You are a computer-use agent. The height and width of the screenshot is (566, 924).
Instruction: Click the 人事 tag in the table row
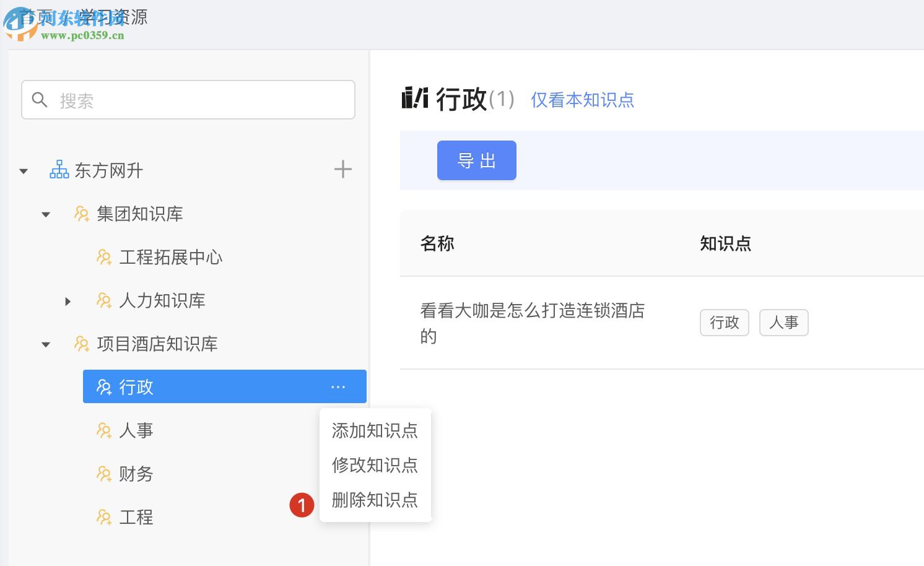pyautogui.click(x=784, y=323)
